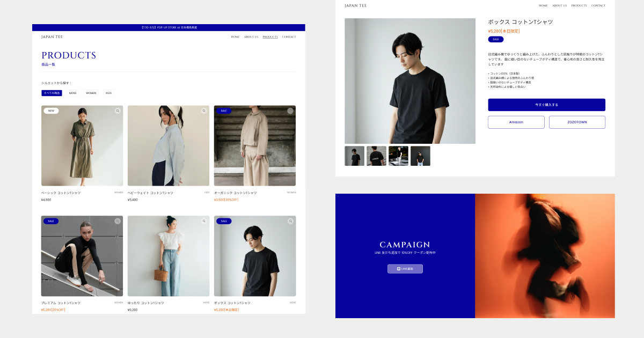Click the magnifier icon on ベーシック コットンTシャツ card
Screen dimensions: 644x338
[x=118, y=111]
